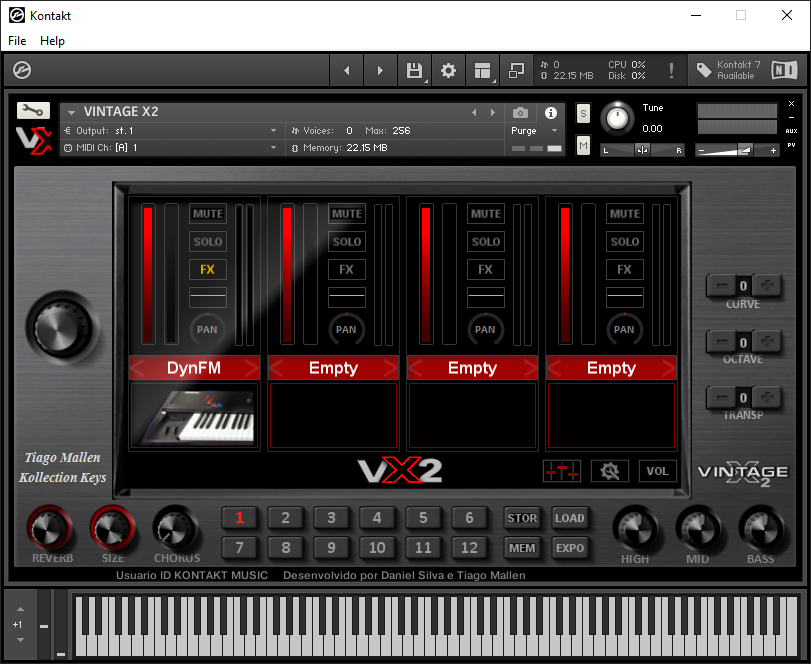Click the Tune knob
Screen dimensions: 811x664
(617, 118)
